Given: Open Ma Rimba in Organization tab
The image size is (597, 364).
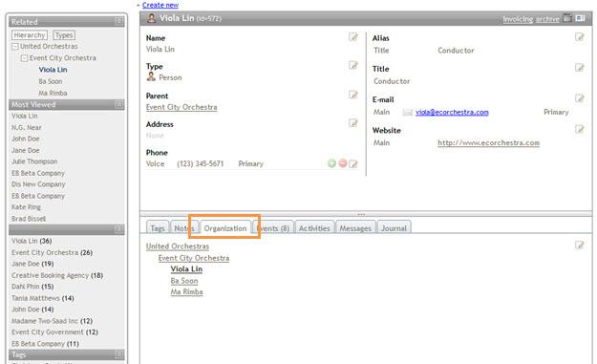Looking at the screenshot, I should (x=186, y=292).
